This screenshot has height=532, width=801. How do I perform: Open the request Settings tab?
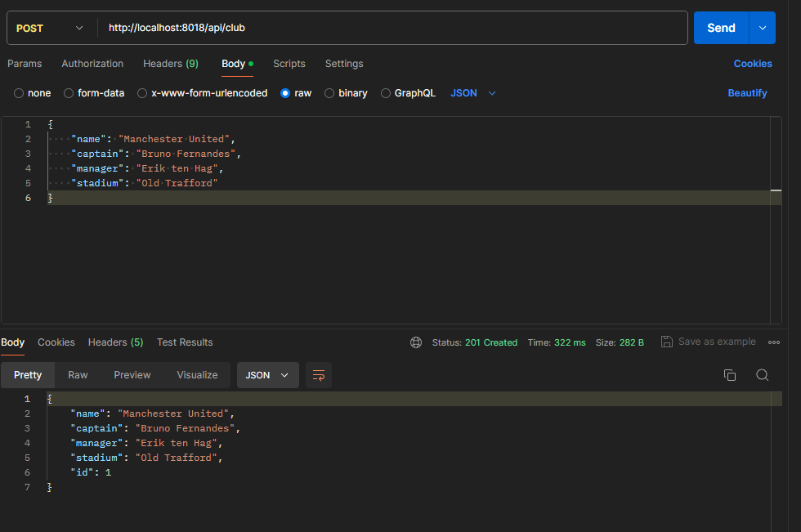point(344,64)
